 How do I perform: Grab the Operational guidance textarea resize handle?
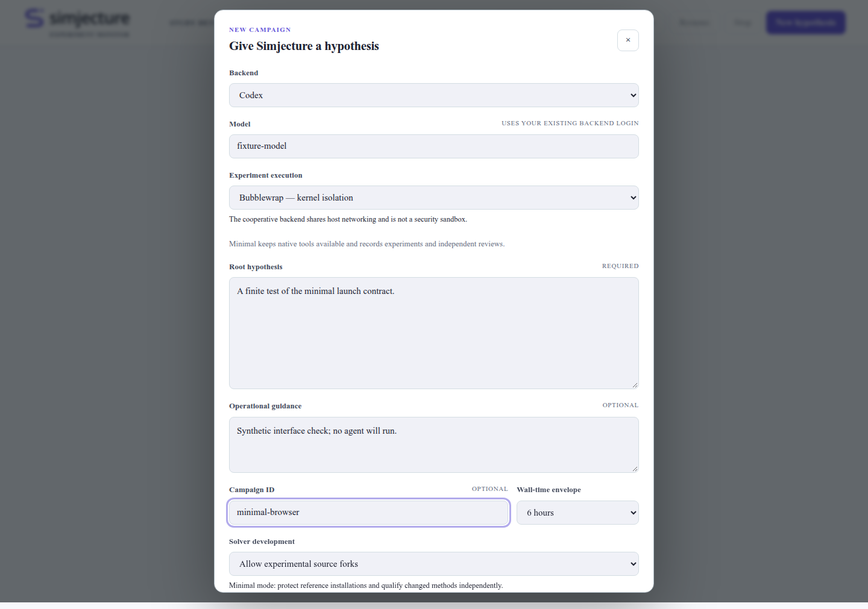pos(635,469)
